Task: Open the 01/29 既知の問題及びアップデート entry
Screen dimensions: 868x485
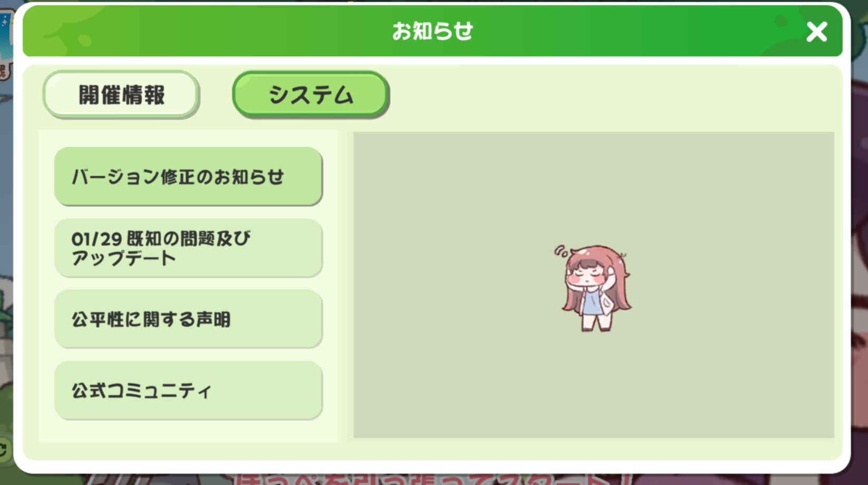Action: point(188,248)
